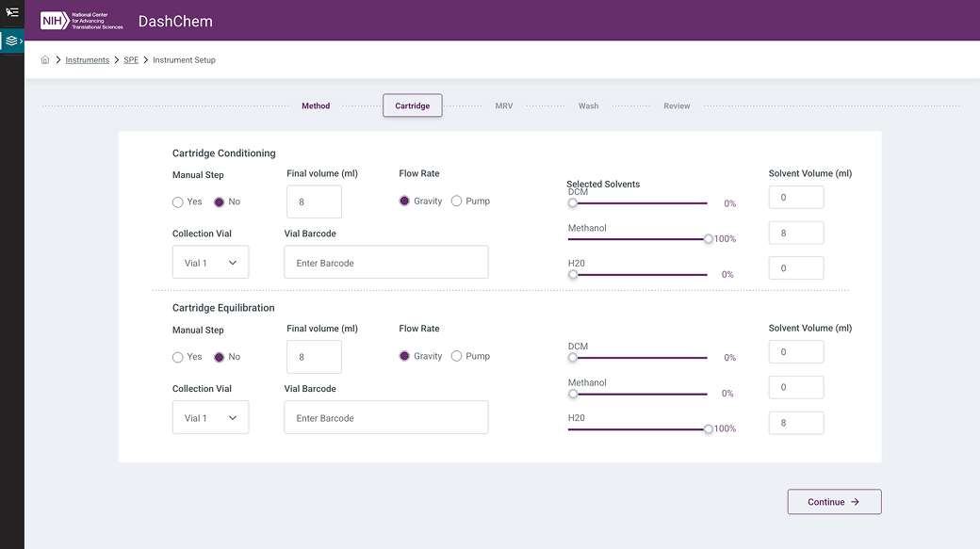This screenshot has width=980, height=549.
Task: Open the Review step tab
Action: point(677,106)
